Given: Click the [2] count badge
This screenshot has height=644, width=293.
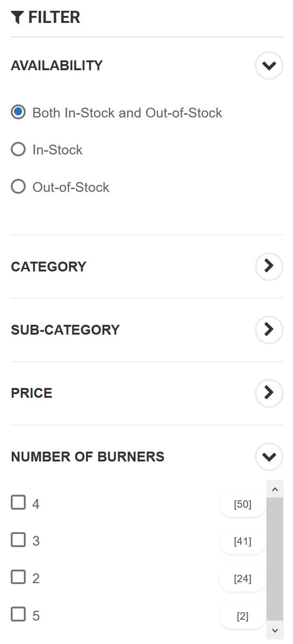Looking at the screenshot, I should 243,616.
